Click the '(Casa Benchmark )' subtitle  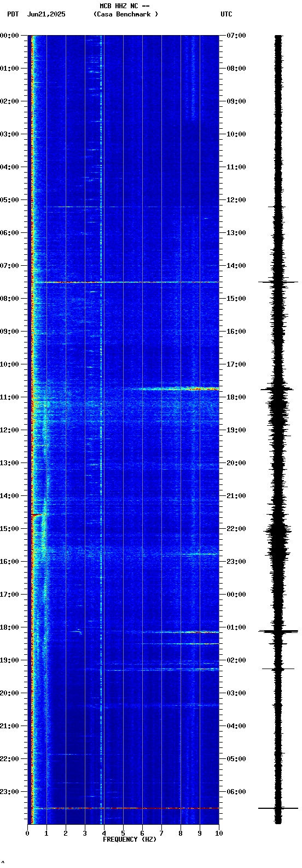click(x=126, y=14)
